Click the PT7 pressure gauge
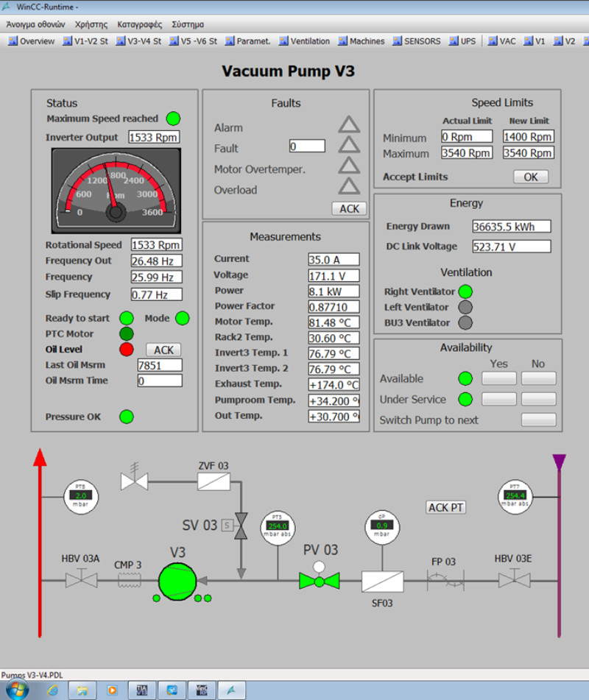 click(x=515, y=496)
